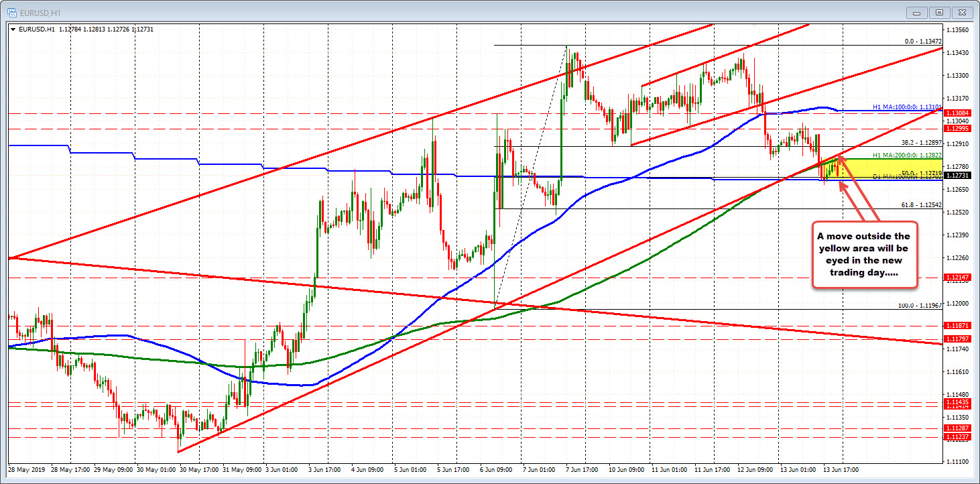This screenshot has height=484, width=980.
Task: Close the EURUSD,H1 chart window
Action: pyautogui.click(x=962, y=12)
